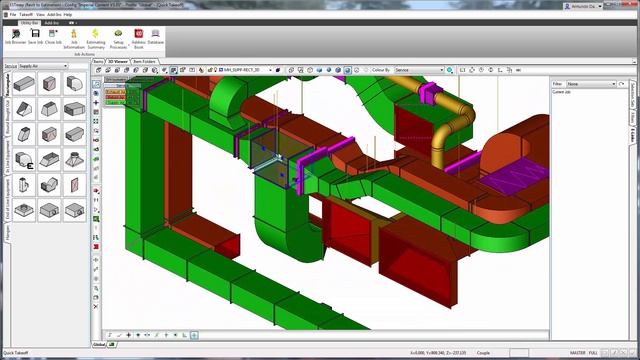Open the user account dropdown in title bar
This screenshot has height=360, width=640.
tap(583, 6)
